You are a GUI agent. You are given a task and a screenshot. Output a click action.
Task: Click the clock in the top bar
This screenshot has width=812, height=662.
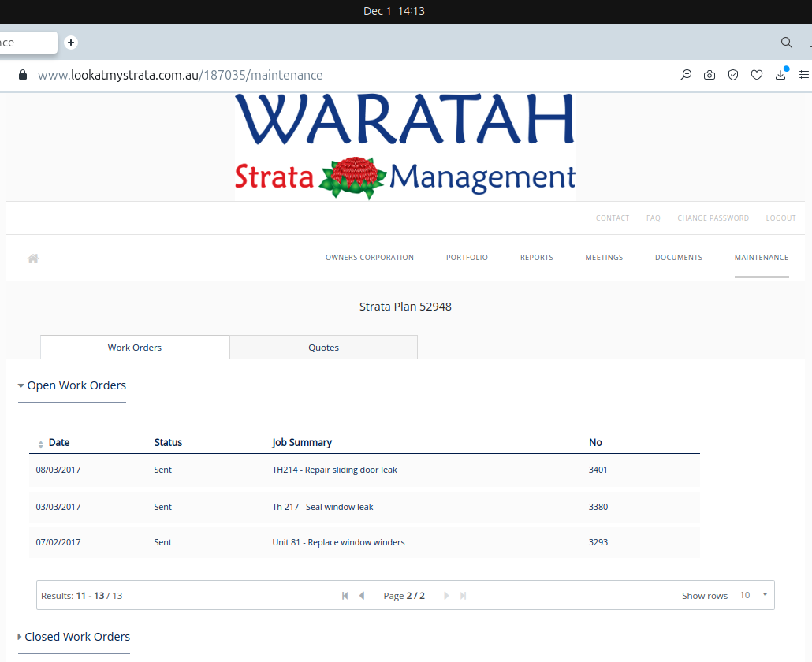click(x=394, y=11)
